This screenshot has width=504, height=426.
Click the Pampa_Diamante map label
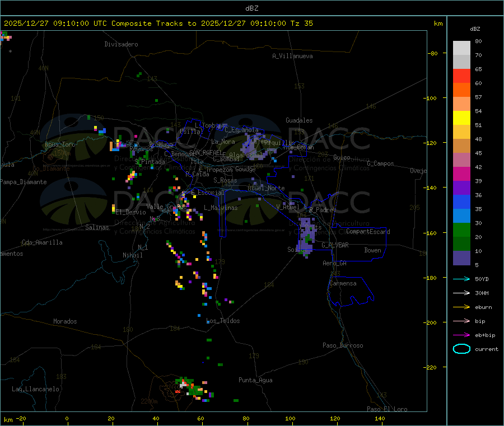(23, 182)
